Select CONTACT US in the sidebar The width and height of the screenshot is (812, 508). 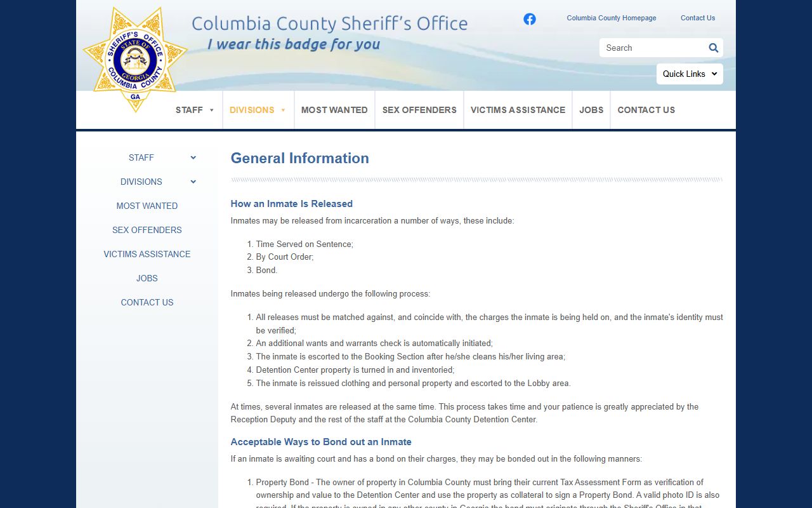point(147,302)
